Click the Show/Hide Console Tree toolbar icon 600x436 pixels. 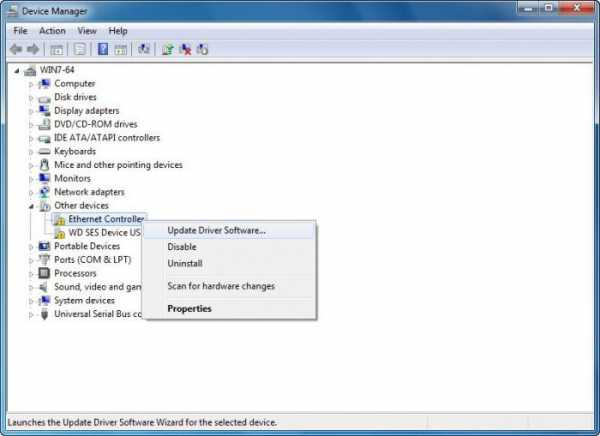(57, 49)
